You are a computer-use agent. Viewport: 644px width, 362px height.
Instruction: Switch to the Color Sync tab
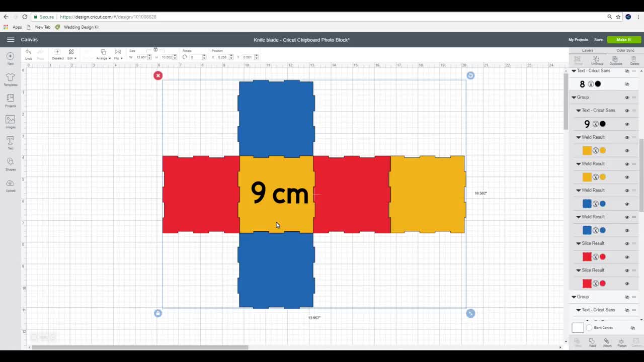(x=625, y=50)
